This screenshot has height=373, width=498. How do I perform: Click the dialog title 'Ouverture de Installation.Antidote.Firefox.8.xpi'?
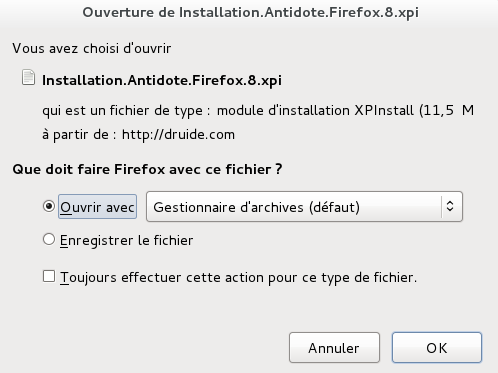tap(250, 12)
